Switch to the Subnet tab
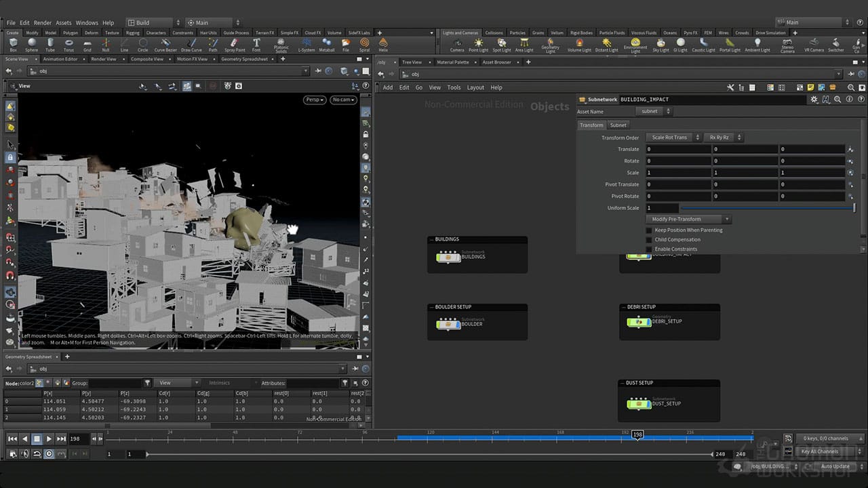This screenshot has width=868, height=488. (x=618, y=125)
